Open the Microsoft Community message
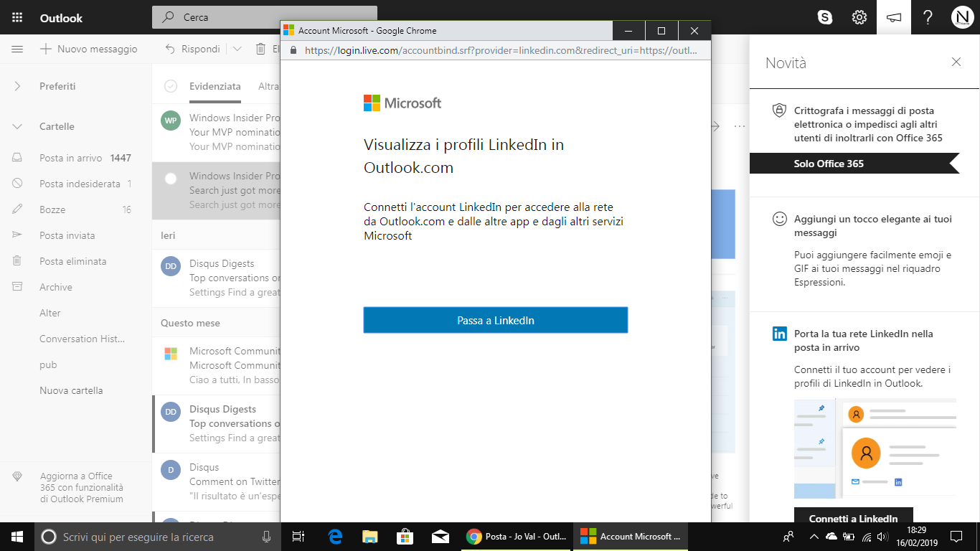This screenshot has width=980, height=551. pyautogui.click(x=216, y=365)
